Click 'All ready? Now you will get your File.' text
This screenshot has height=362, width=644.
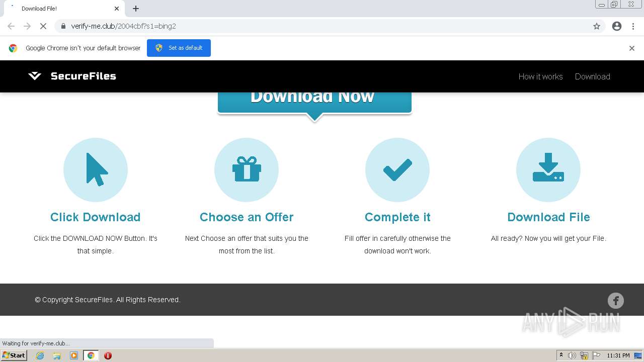point(548,238)
